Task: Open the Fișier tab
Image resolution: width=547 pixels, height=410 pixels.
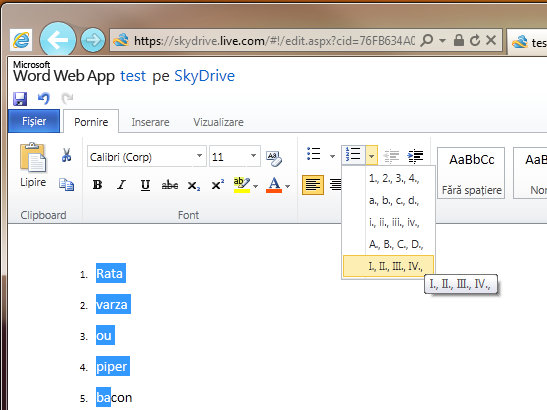Action: [34, 121]
